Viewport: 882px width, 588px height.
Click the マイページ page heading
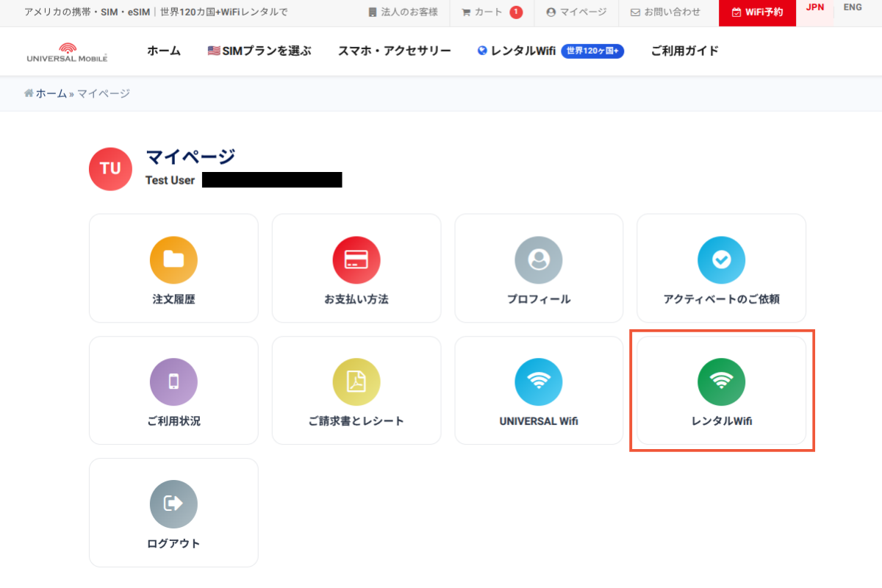(190, 157)
